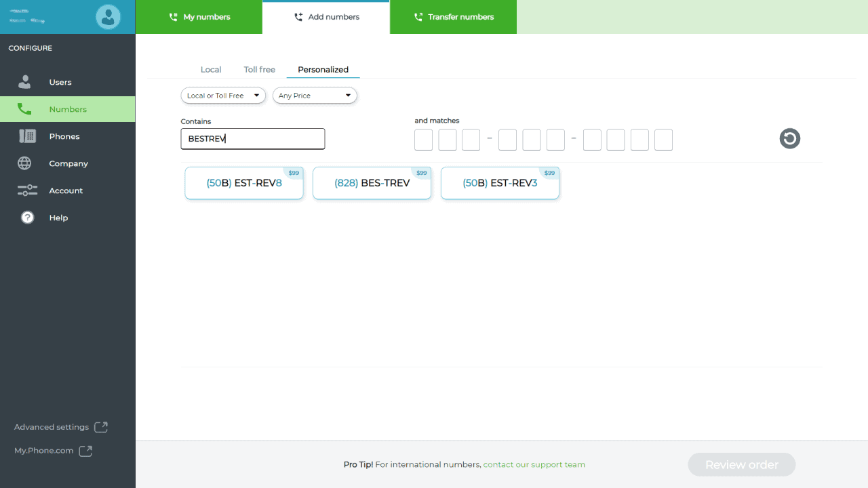Select the Local sub-tab
The width and height of the screenshot is (868, 488).
click(x=211, y=70)
